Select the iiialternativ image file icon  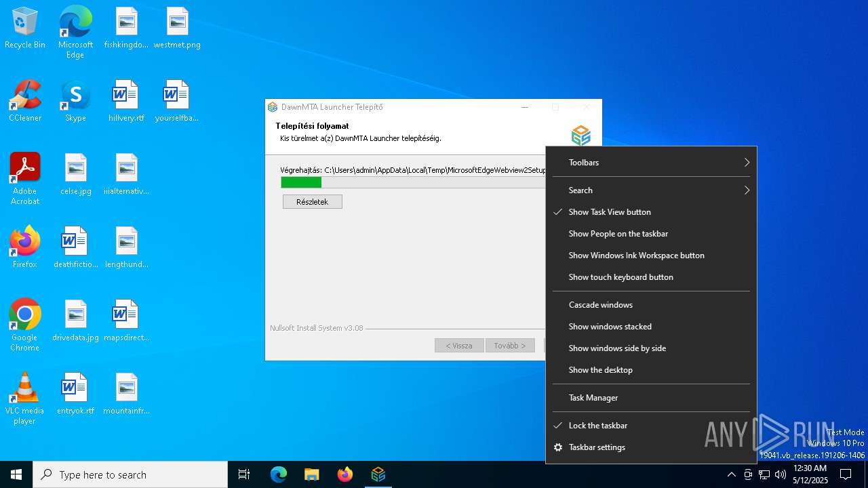pyautogui.click(x=126, y=175)
